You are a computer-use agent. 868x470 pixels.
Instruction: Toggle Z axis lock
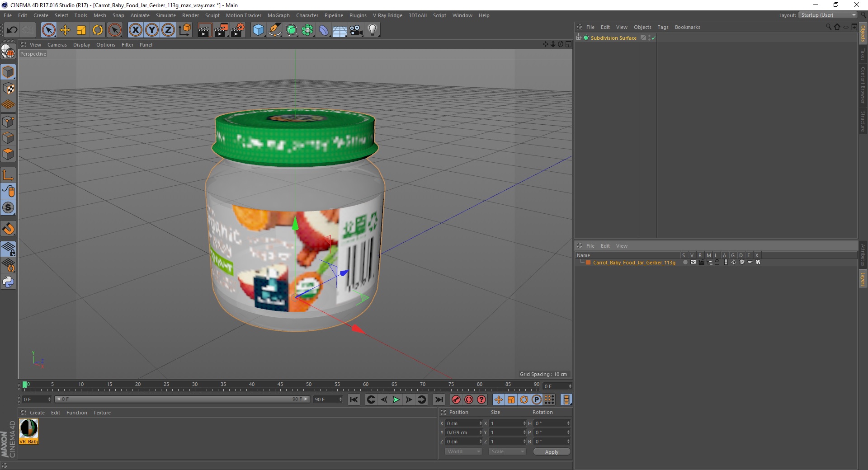(168, 30)
